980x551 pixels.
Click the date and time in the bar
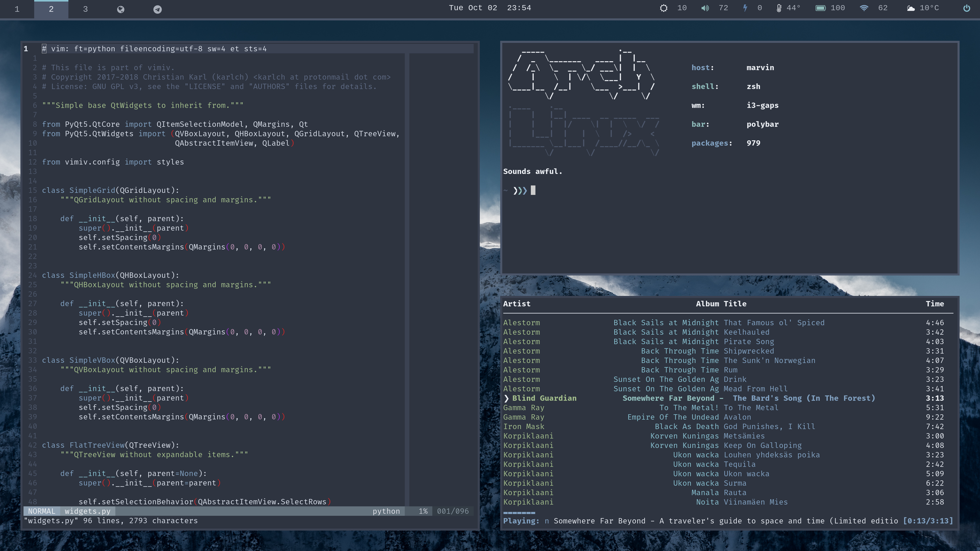tap(490, 8)
